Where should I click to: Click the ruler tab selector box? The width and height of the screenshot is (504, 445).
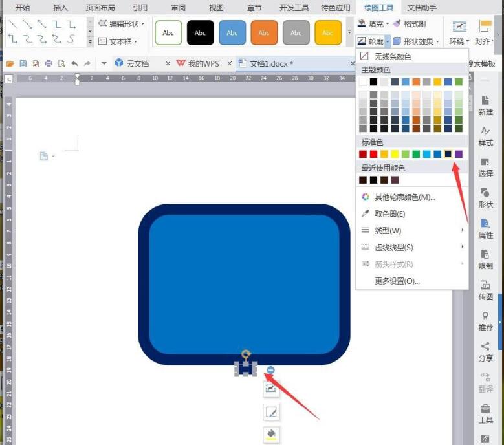coord(8,79)
